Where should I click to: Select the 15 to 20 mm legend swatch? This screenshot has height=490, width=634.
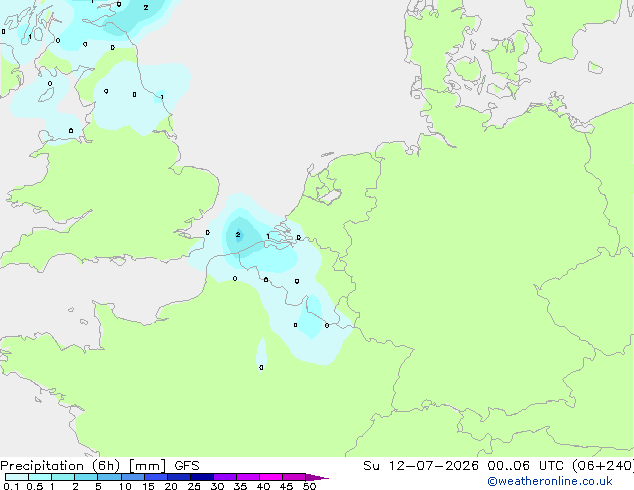coord(155,477)
